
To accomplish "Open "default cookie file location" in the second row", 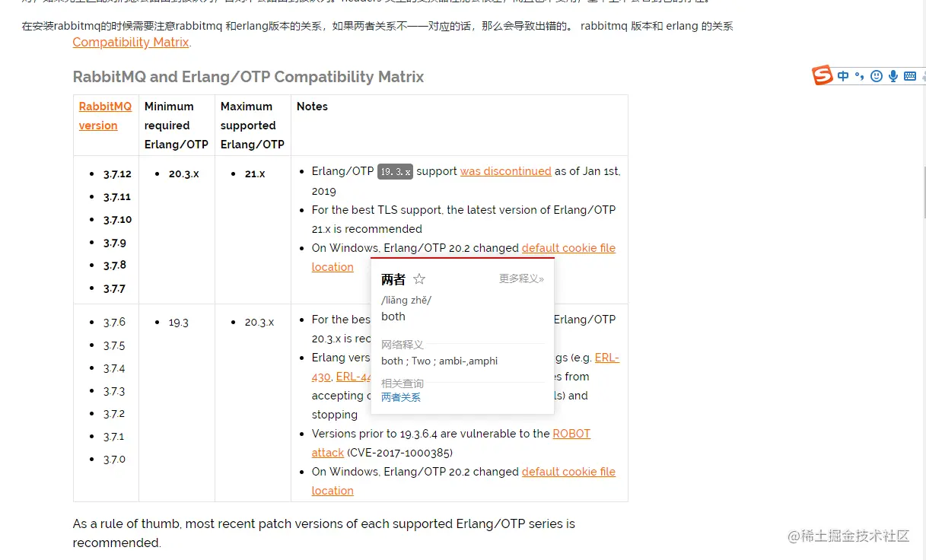I will (568, 472).
